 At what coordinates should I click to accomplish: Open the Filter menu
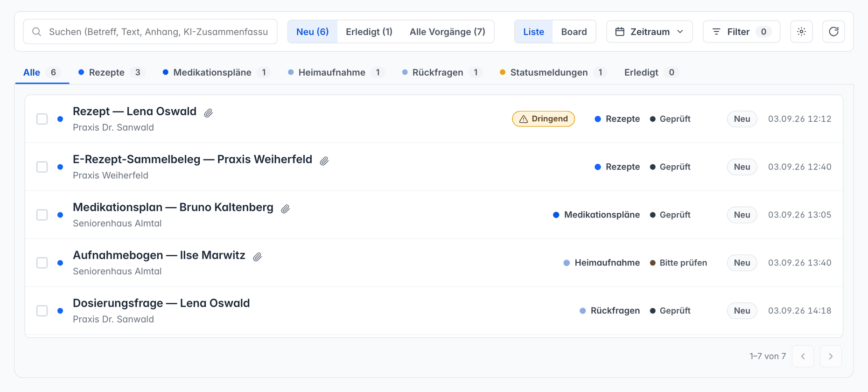click(742, 32)
